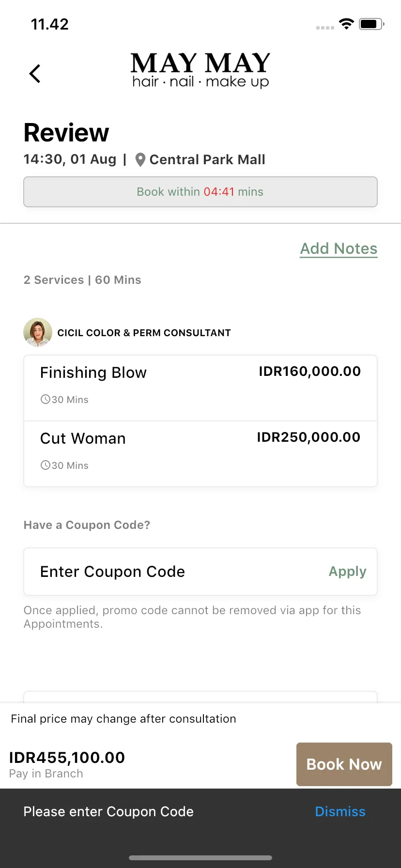Click Central Park Mall location text

pos(207,160)
